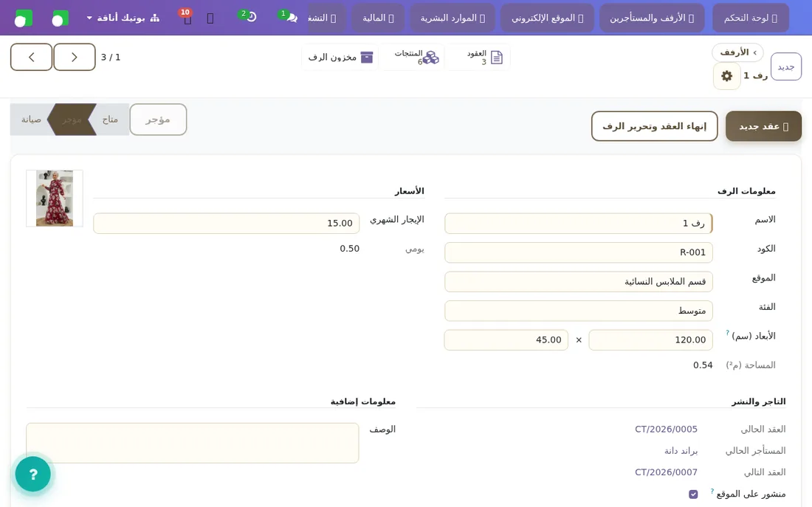Image resolution: width=812 pixels, height=507 pixels.
Task: Open the messages chat icon with badge 1
Action: (288, 18)
